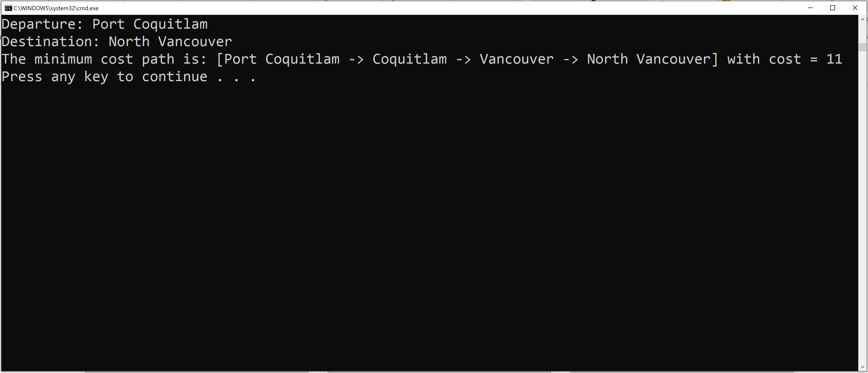The image size is (868, 373).
Task: Click the 'Departure: Port Coquitlam' line
Action: click(105, 24)
